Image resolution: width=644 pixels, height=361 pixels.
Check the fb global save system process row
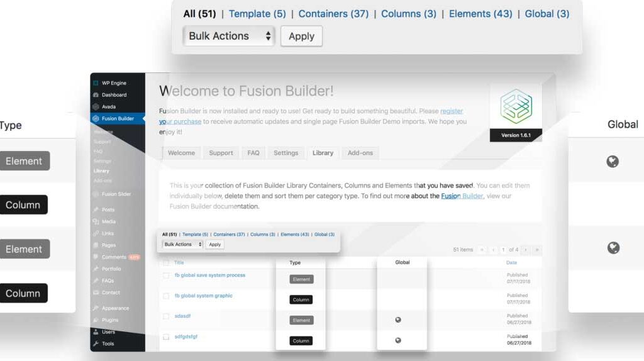166,275
